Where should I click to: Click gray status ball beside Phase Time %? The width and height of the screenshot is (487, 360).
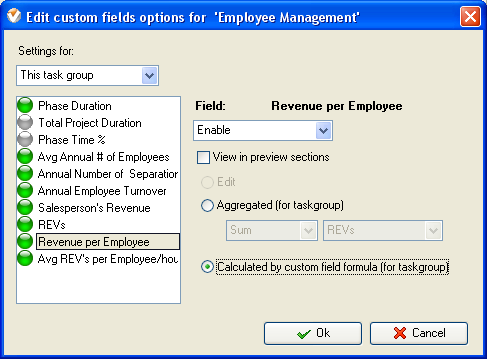[25, 139]
